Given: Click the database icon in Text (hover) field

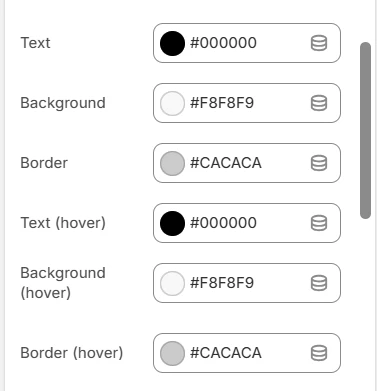Looking at the screenshot, I should tap(319, 223).
